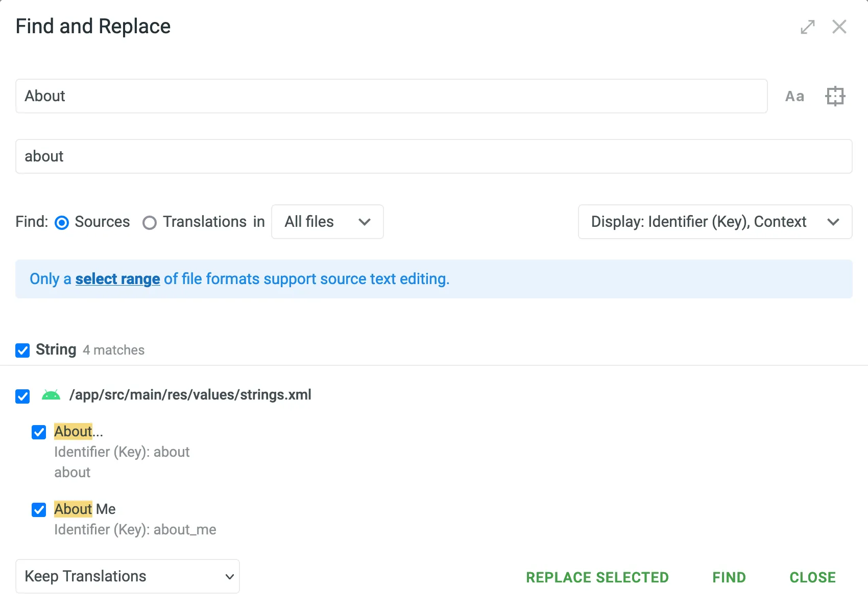Toggle the match whole phrase icon
Screen dimensions: 868x609
835,96
